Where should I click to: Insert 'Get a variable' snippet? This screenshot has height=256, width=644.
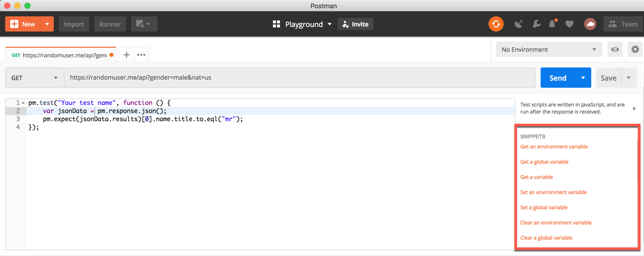tap(537, 177)
